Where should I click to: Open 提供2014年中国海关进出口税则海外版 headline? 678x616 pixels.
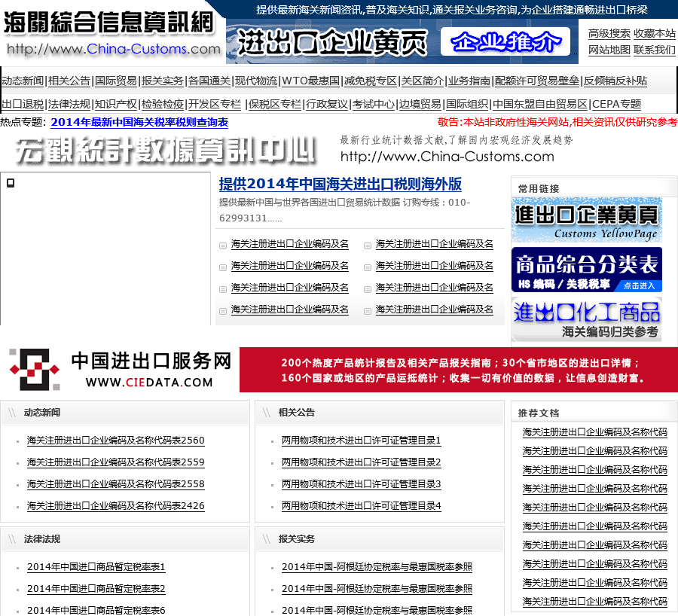point(341,184)
